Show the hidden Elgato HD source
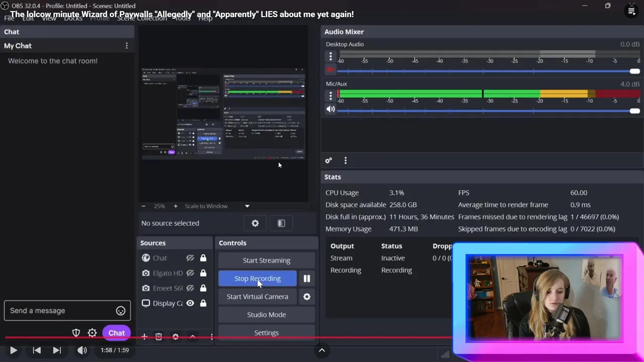The image size is (644, 362). [190, 273]
